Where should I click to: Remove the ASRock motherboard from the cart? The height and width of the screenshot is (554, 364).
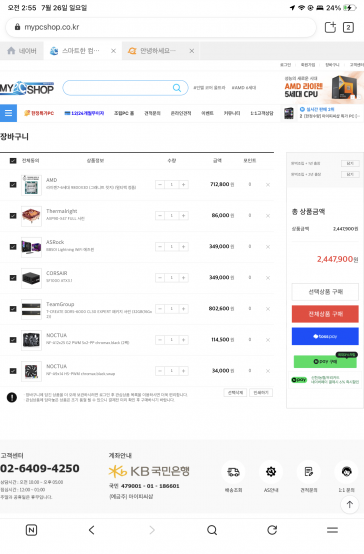268,247
